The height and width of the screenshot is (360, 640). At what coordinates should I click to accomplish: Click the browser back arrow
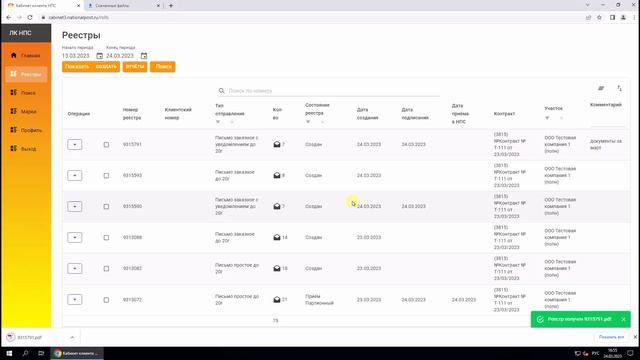9,18
